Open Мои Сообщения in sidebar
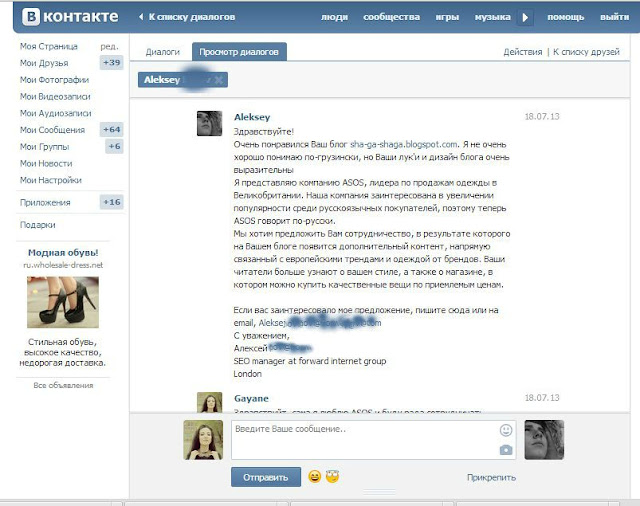This screenshot has width=640, height=506. point(52,130)
